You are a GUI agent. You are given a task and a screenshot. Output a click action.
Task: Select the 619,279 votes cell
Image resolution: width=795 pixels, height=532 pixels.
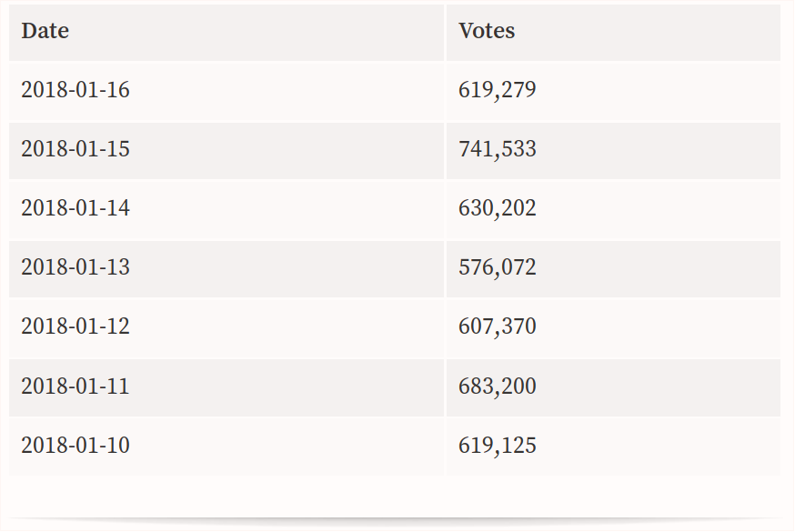click(613, 91)
